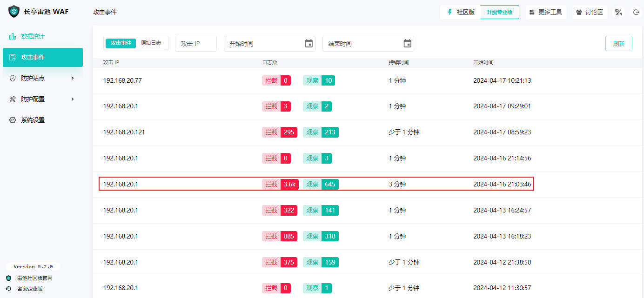This screenshot has width=644, height=298.
Task: Switch to the 攻击事件 view toggle
Action: pos(121,43)
